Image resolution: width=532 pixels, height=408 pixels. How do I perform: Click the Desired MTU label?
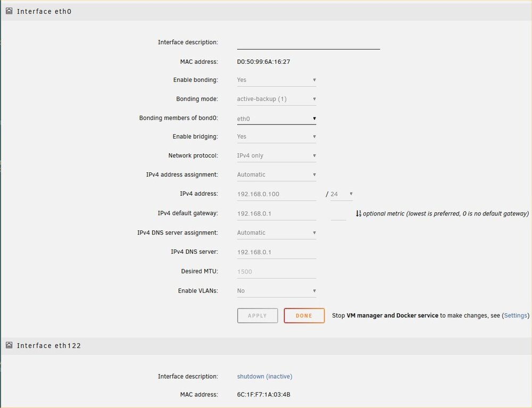(x=199, y=271)
